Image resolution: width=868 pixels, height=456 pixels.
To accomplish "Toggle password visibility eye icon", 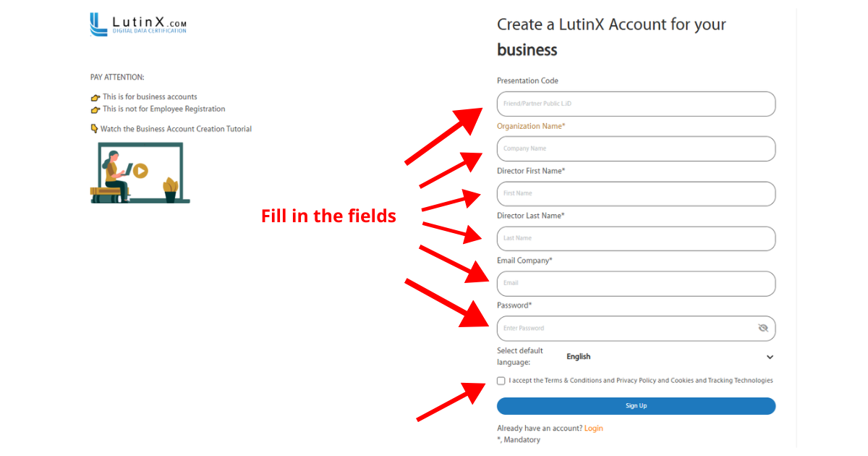I will (x=762, y=328).
